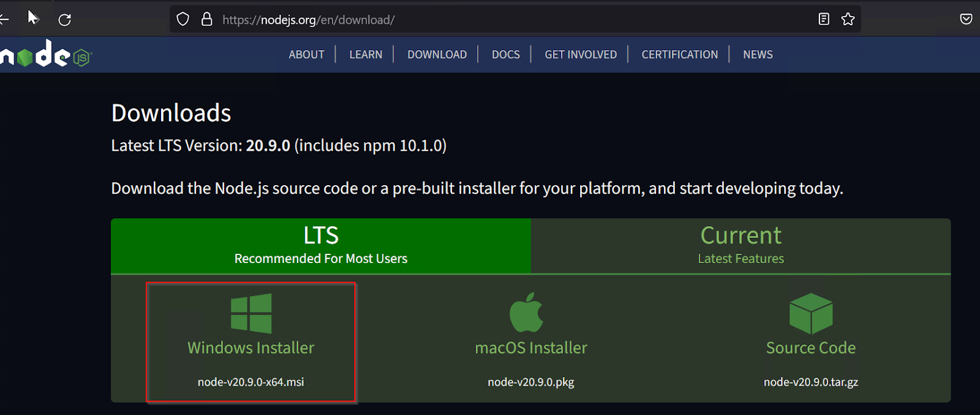Go to DOWNLOAD in the navigation bar
The image size is (980, 415).
click(437, 55)
